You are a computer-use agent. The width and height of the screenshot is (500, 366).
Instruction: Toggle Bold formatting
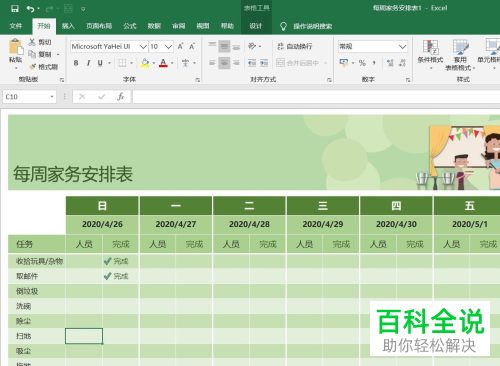click(x=76, y=63)
